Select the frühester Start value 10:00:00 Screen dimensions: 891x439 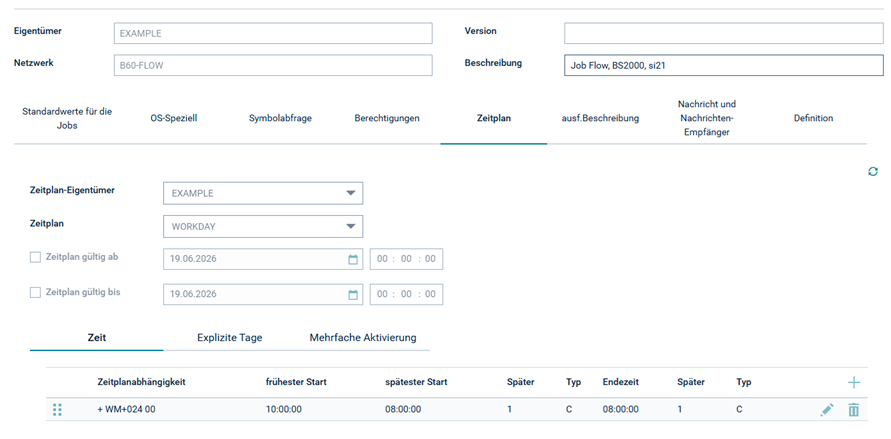coord(284,409)
